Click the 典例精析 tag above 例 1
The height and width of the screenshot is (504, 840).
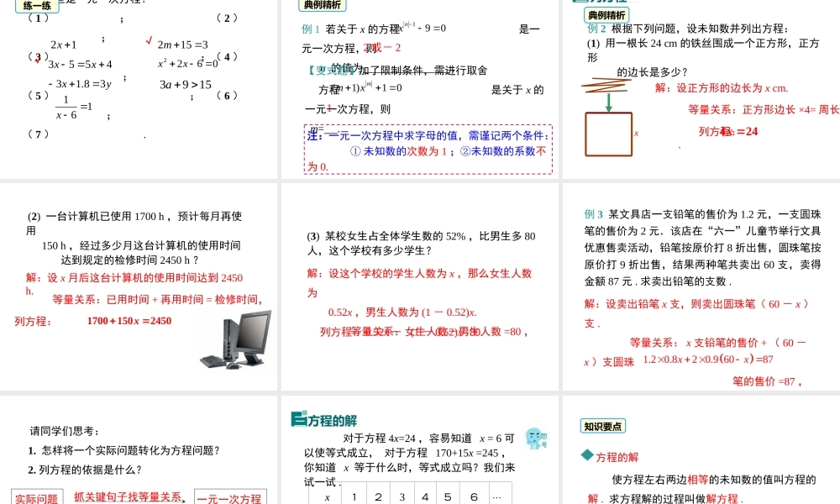tap(323, 5)
